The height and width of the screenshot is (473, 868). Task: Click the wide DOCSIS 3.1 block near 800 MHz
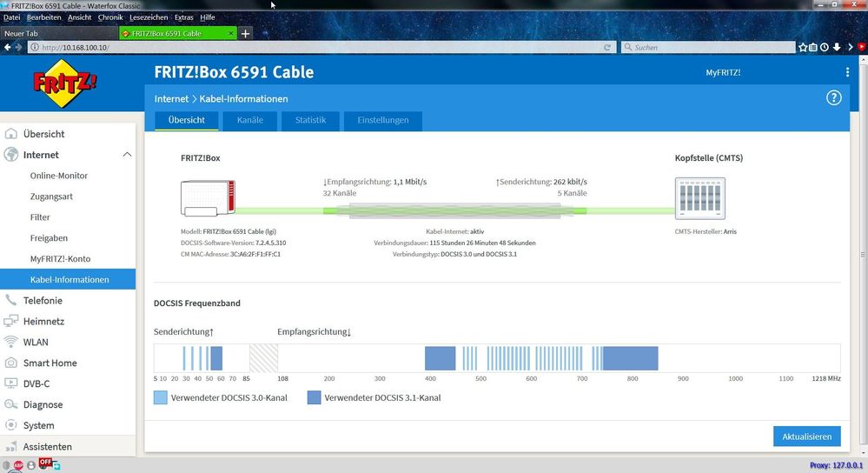(x=631, y=358)
